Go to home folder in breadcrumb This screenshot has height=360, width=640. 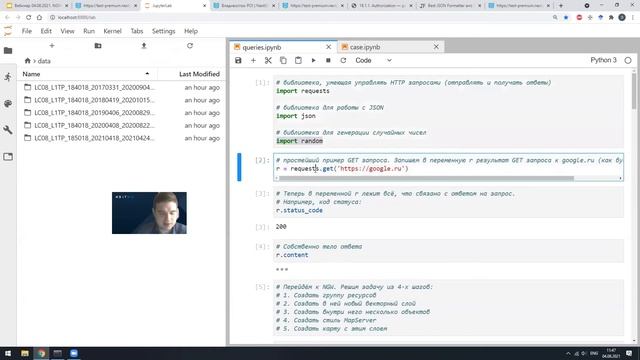tap(27, 61)
